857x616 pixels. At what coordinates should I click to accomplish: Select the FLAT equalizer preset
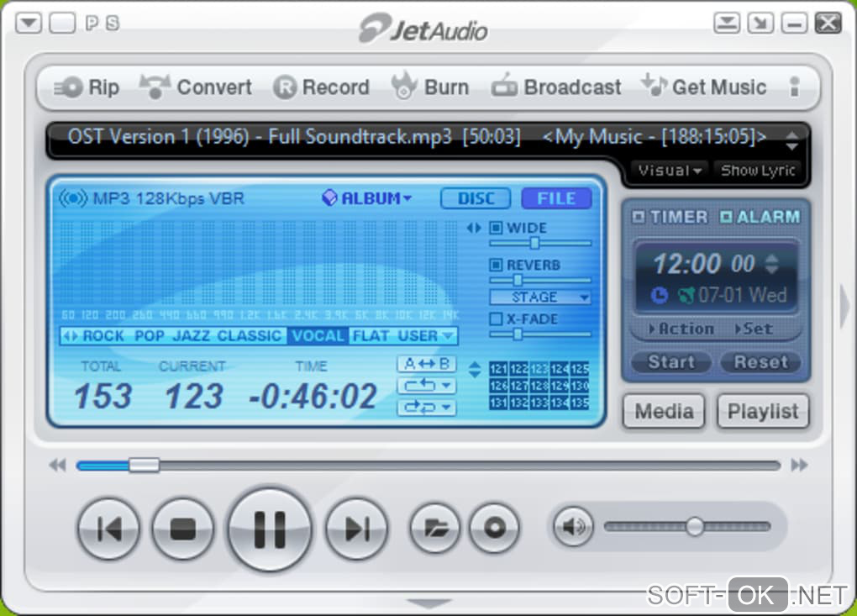[371, 335]
